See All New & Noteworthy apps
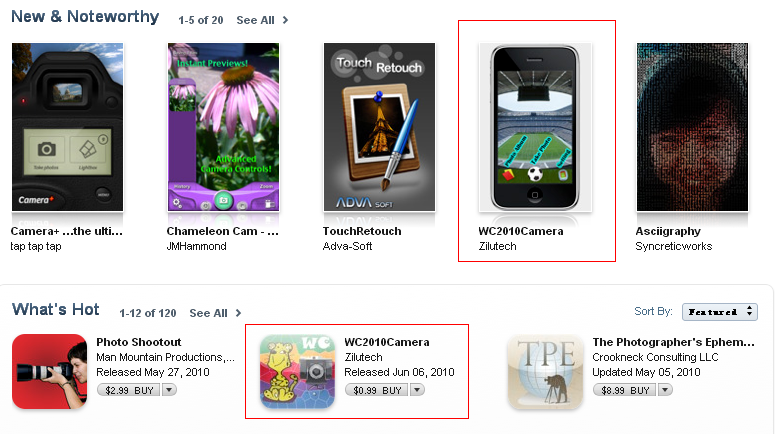The height and width of the screenshot is (434, 783). [x=262, y=20]
